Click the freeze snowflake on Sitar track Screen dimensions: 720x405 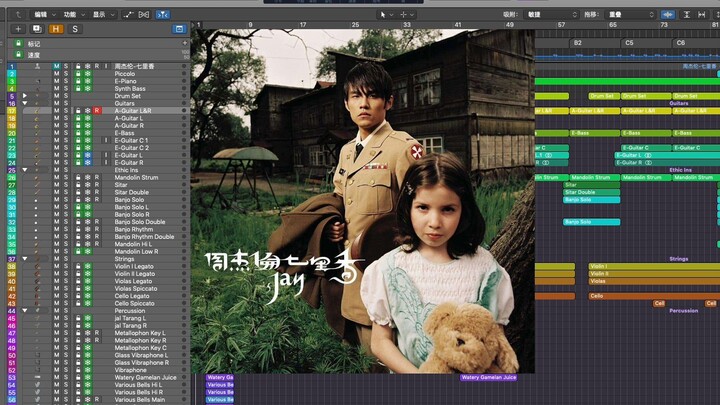point(87,185)
